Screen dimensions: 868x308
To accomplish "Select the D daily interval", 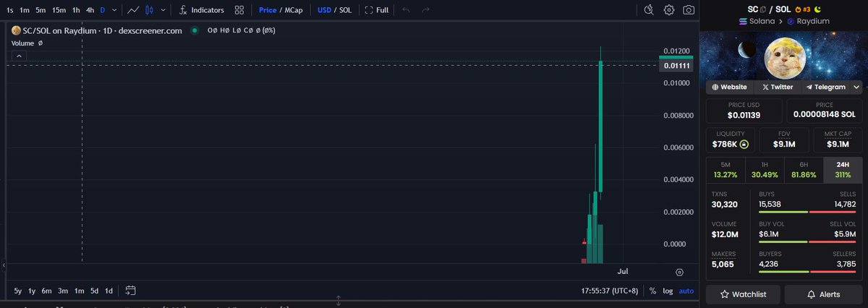I will pos(102,10).
